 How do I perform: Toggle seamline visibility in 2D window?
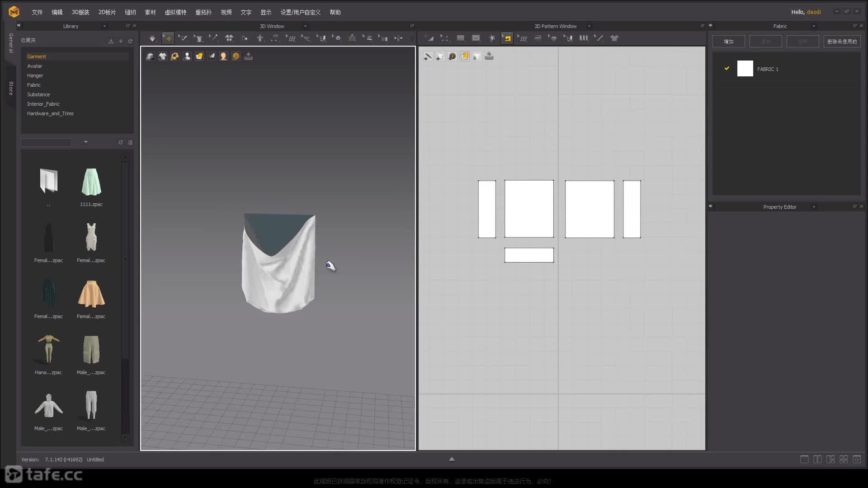[x=428, y=56]
